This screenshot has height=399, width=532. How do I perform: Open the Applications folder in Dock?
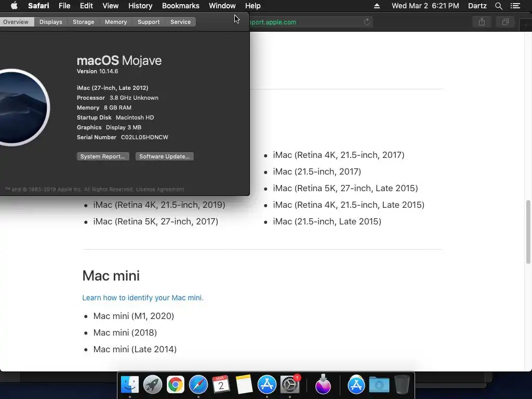tap(356, 385)
